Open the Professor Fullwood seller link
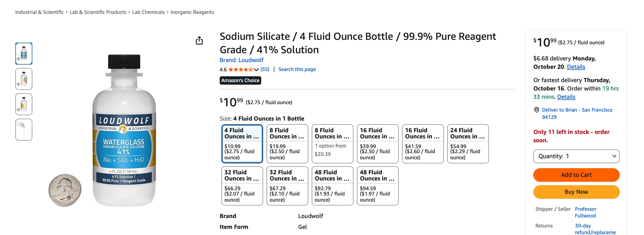 pyautogui.click(x=585, y=212)
